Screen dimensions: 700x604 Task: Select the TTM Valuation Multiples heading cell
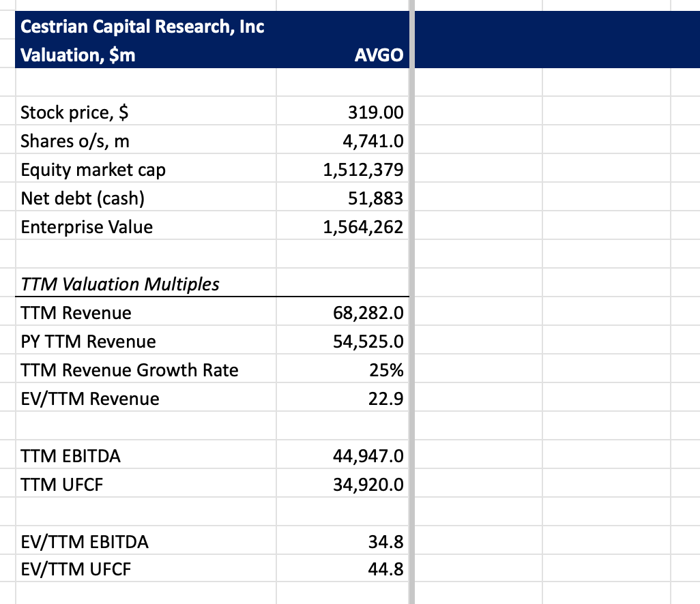click(x=145, y=282)
